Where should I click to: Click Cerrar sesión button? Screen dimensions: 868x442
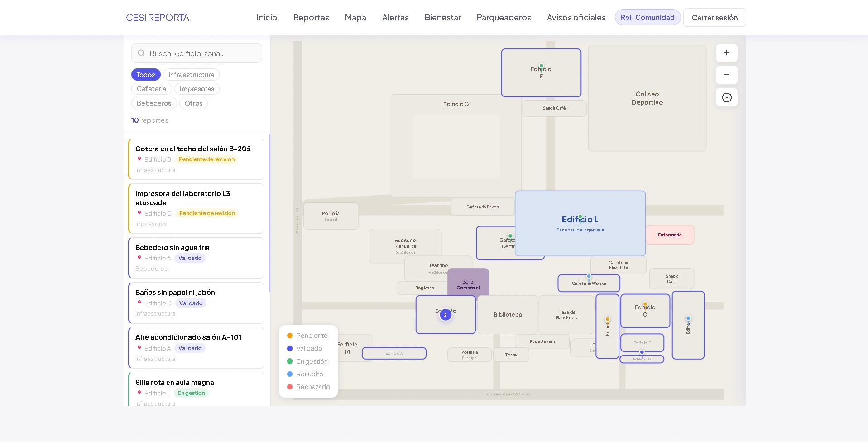pos(715,18)
